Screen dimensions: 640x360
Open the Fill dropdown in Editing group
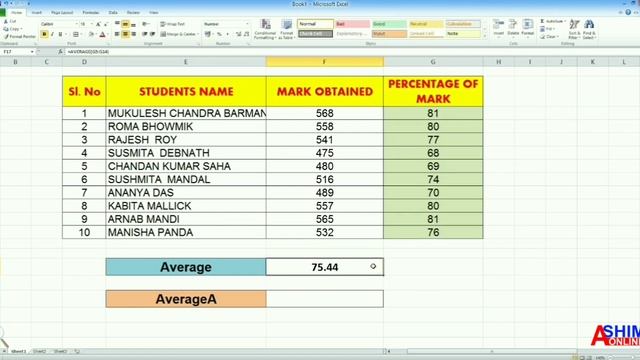pos(547,29)
